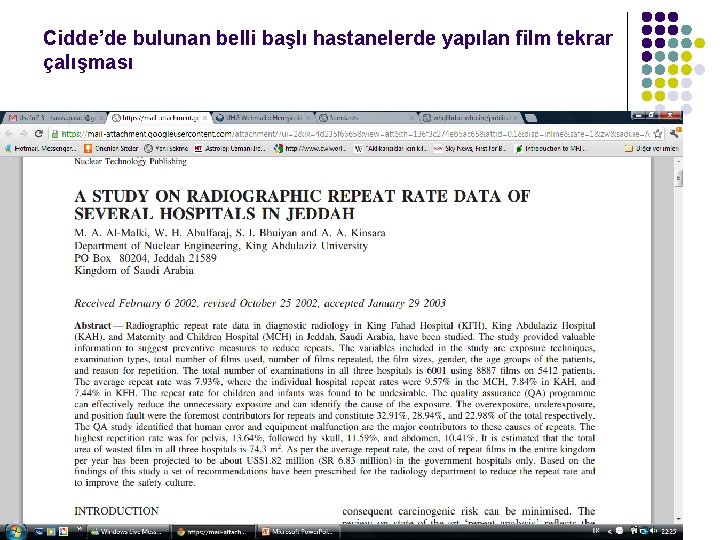720x540 pixels.
Task: Click 'Nuclear Technology Publishing' text
Action: pos(130,162)
